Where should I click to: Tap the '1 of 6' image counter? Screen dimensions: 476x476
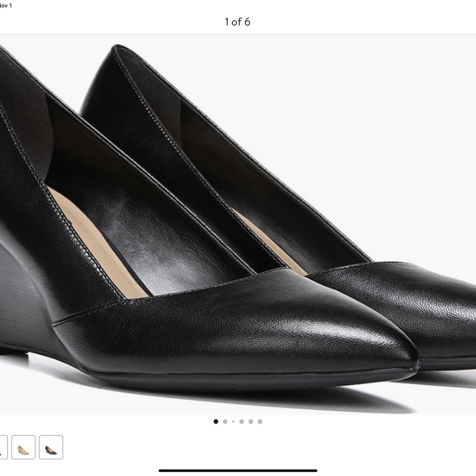point(238,22)
